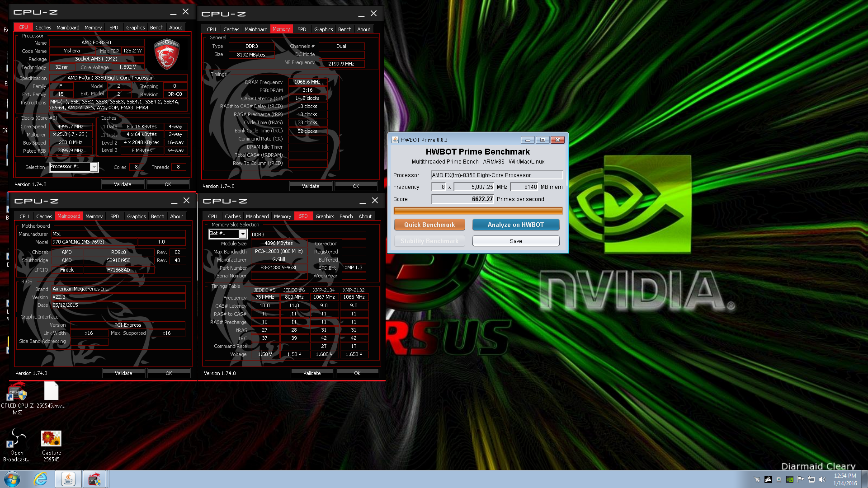Click the Core Voltage value 1.592 V

[127, 67]
